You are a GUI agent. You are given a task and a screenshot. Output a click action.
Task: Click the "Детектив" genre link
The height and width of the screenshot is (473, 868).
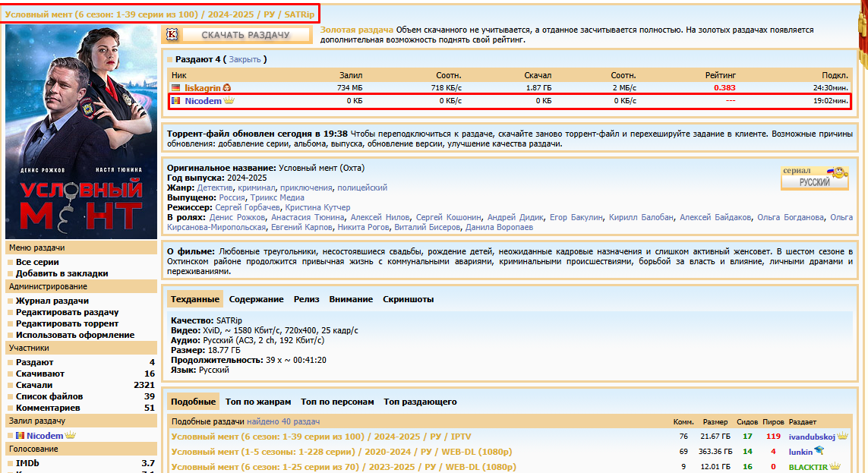(215, 188)
